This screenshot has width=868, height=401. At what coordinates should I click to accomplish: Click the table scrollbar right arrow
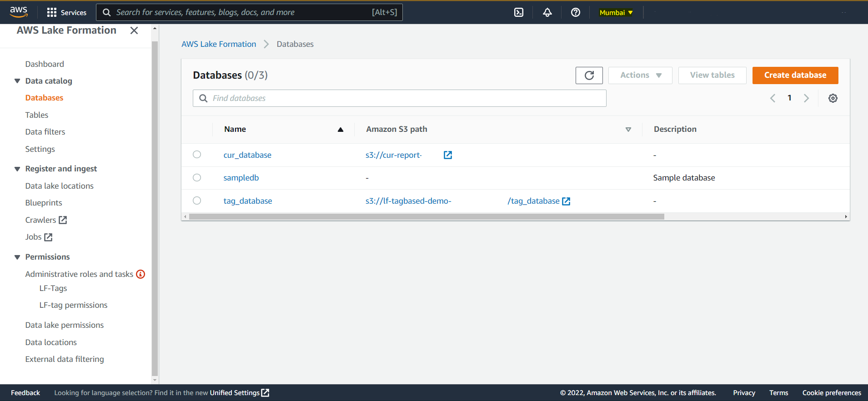pos(846,217)
